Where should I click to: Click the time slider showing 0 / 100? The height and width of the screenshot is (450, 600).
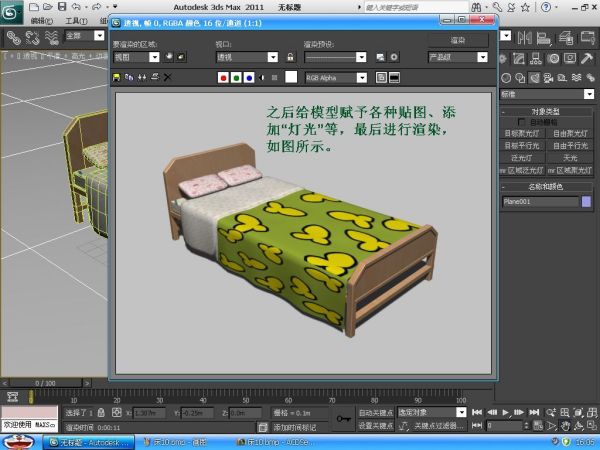pyautogui.click(x=45, y=383)
